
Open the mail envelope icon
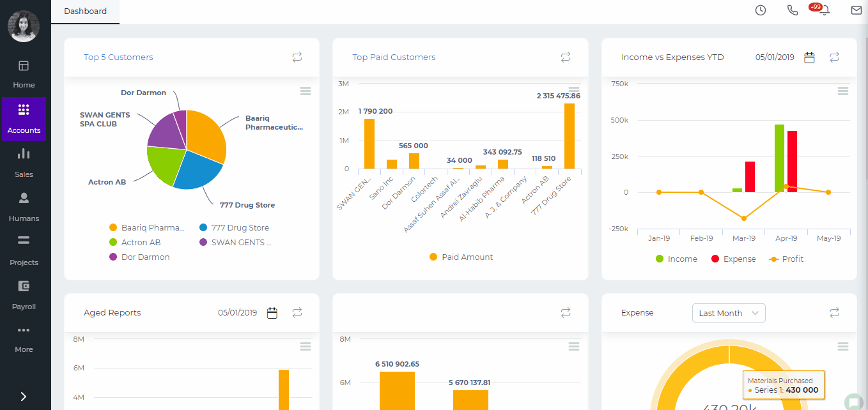[x=856, y=10]
